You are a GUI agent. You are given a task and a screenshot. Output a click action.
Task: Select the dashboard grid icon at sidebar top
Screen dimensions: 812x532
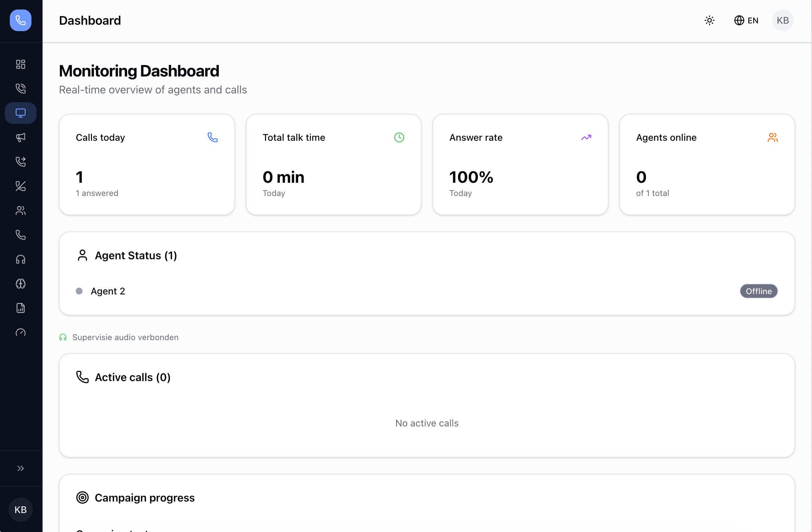pos(21,64)
